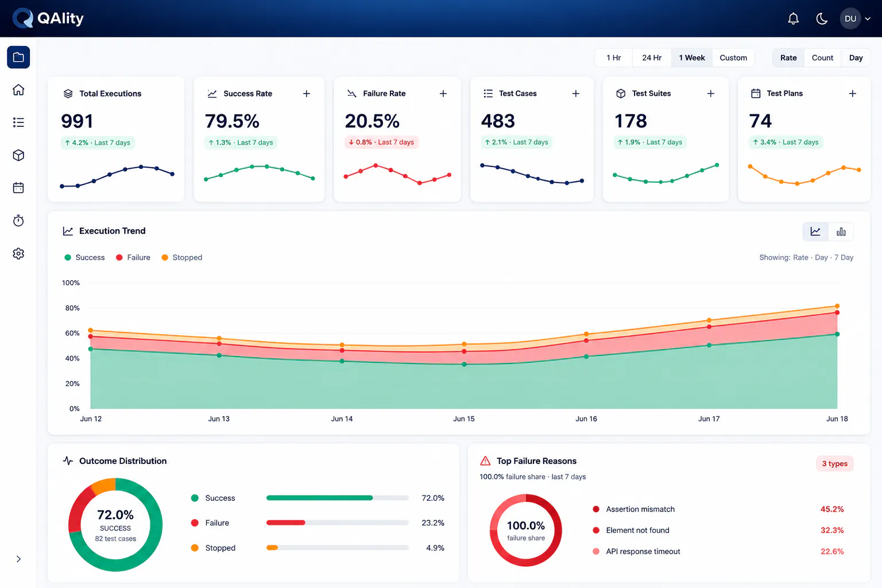Screen dimensions: 882x588
Task: Open the settings gear in sidebar
Action: [x=18, y=253]
